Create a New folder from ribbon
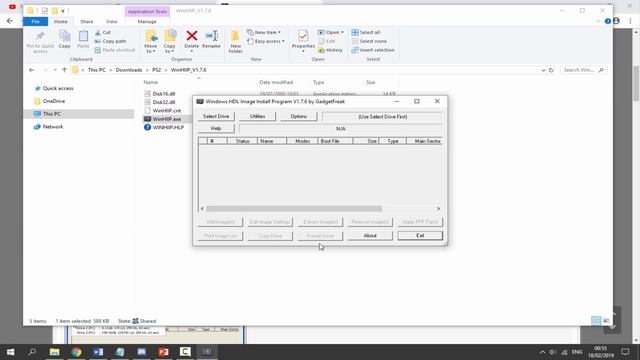The image size is (640, 360). [x=236, y=42]
